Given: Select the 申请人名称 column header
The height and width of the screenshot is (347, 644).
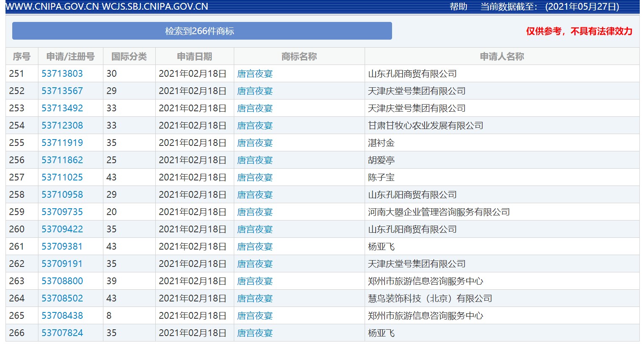Looking at the screenshot, I should [x=503, y=56].
